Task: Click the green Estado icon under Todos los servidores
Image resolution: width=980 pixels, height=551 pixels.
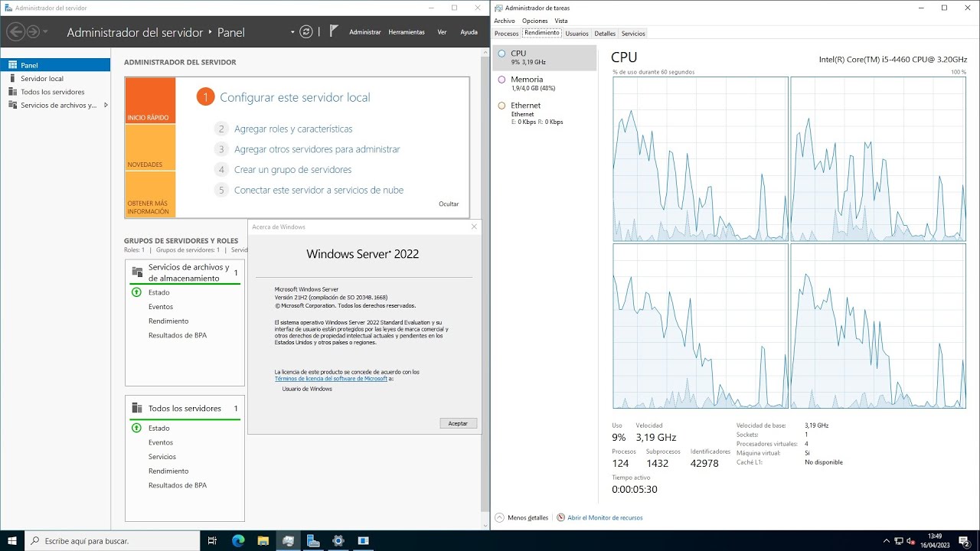Action: coord(136,429)
